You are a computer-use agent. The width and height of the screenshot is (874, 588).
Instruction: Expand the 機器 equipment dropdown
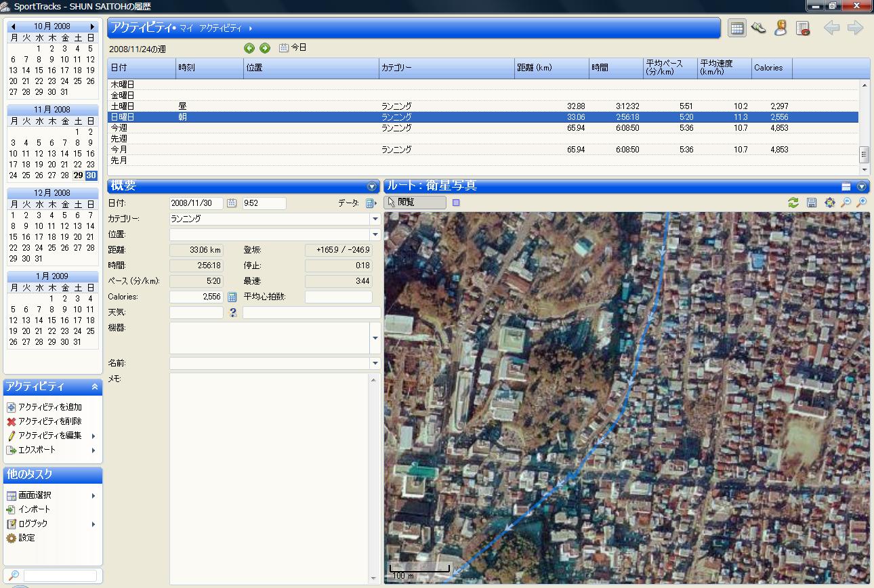375,338
